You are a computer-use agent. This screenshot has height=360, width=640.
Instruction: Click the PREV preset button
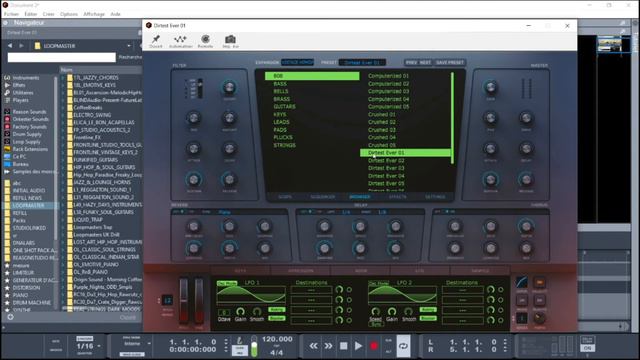(411, 62)
